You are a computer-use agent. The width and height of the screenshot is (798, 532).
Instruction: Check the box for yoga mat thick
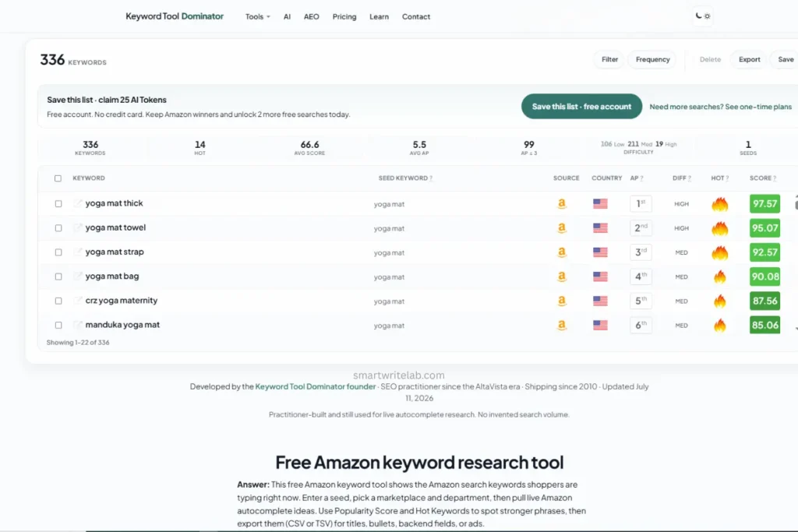pos(58,204)
